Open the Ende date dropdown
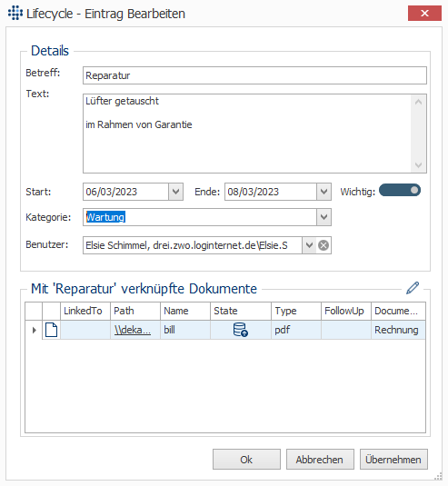This screenshot has width=448, height=486. coord(324,192)
